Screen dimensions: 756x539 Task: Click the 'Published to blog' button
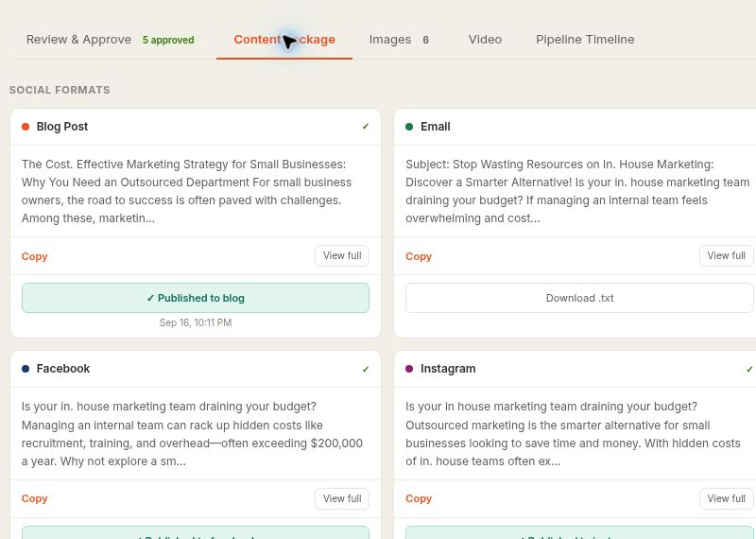pyautogui.click(x=196, y=298)
